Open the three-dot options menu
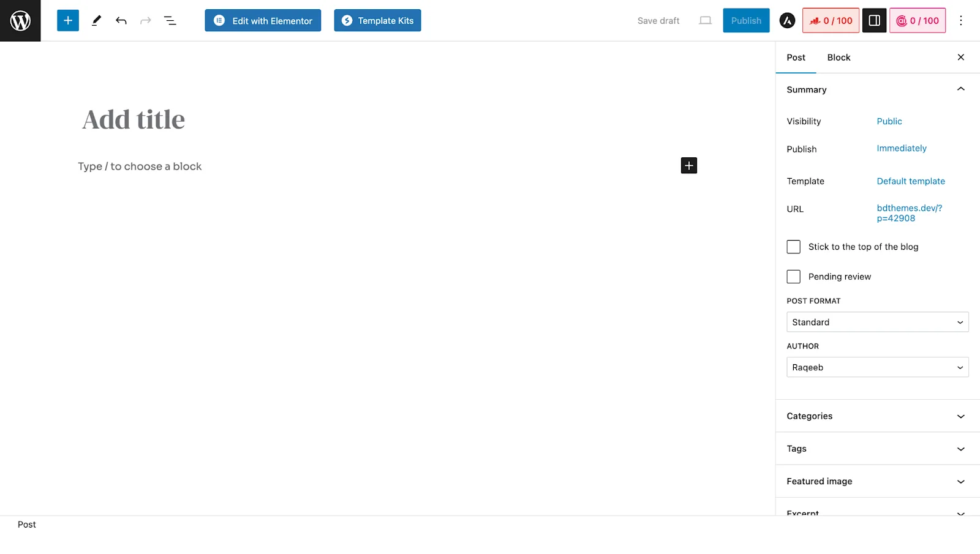Viewport: 980px width, 554px height. click(x=961, y=21)
